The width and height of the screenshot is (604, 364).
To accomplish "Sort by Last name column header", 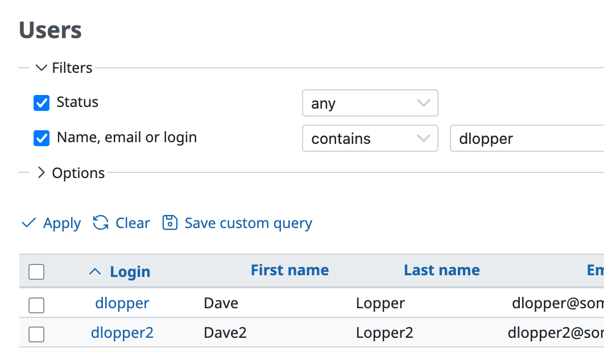I will [x=441, y=270].
